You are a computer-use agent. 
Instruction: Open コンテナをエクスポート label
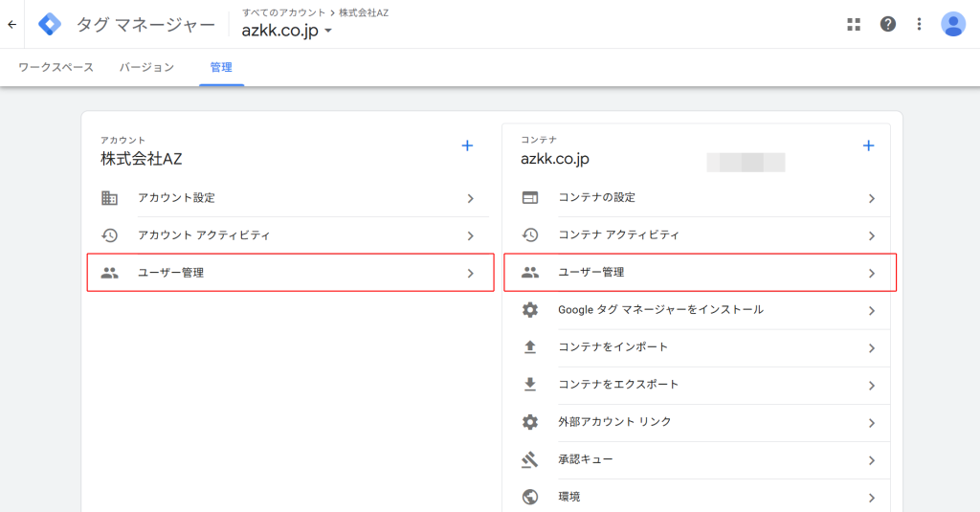[x=618, y=385]
